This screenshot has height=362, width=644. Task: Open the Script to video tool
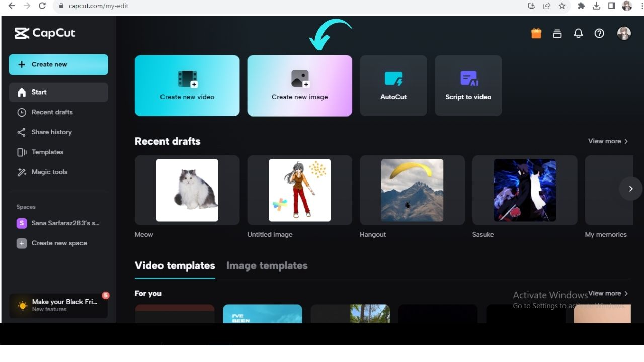(468, 85)
